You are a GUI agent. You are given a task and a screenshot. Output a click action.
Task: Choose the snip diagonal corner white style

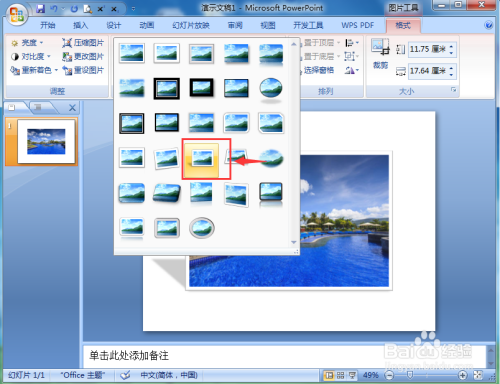click(x=271, y=123)
